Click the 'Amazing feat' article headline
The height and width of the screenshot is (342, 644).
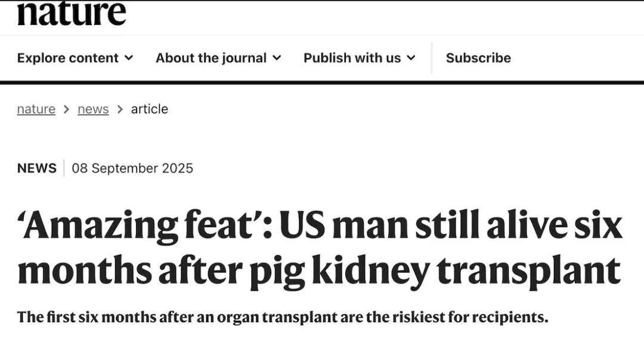click(x=320, y=248)
